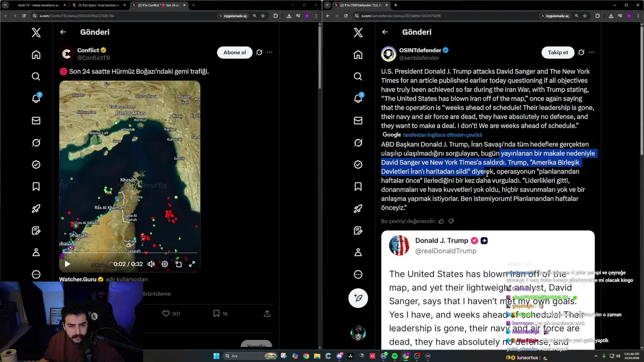Open Notifications bell in left window sidebar
Image resolution: width=644 pixels, height=362 pixels.
click(x=36, y=98)
